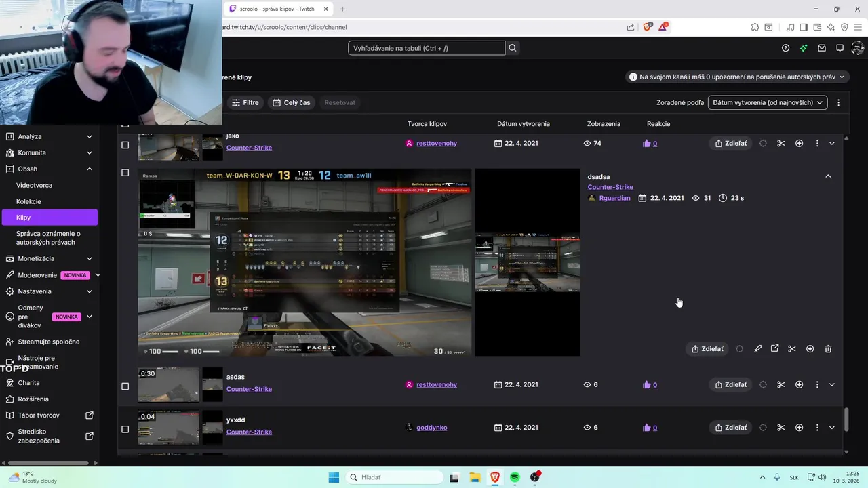Open the profile avatar menu
Image resolution: width=868 pixels, height=488 pixels.
857,48
